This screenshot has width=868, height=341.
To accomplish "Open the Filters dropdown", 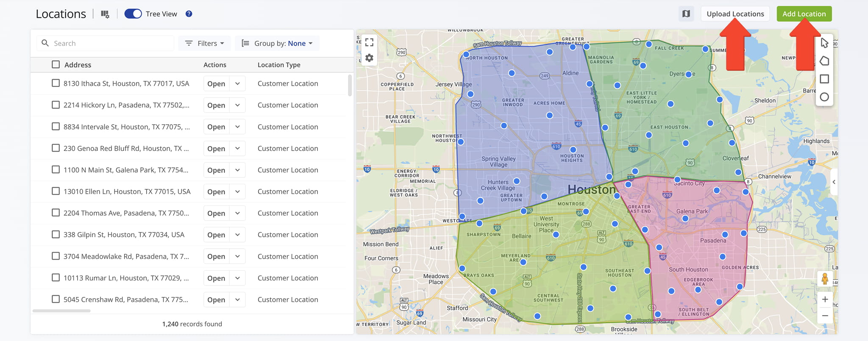I will pos(205,43).
